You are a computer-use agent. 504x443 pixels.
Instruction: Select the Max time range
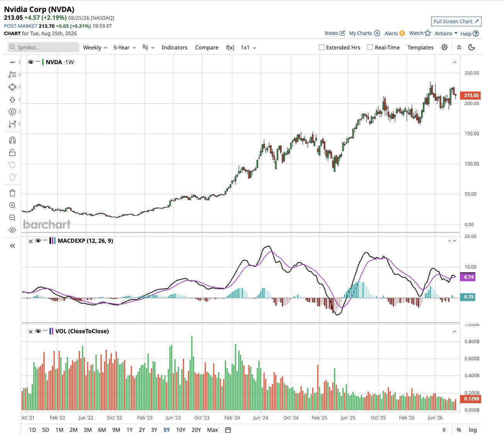pyautogui.click(x=213, y=430)
